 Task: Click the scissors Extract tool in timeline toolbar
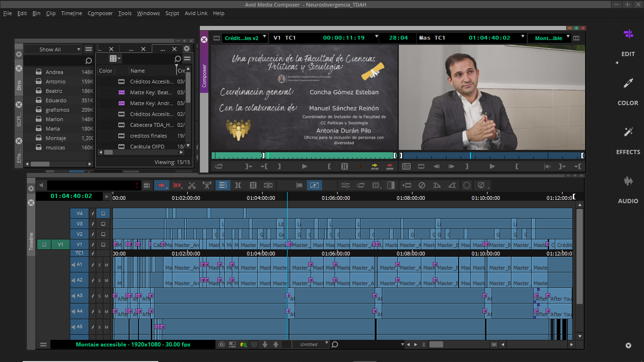point(192,185)
